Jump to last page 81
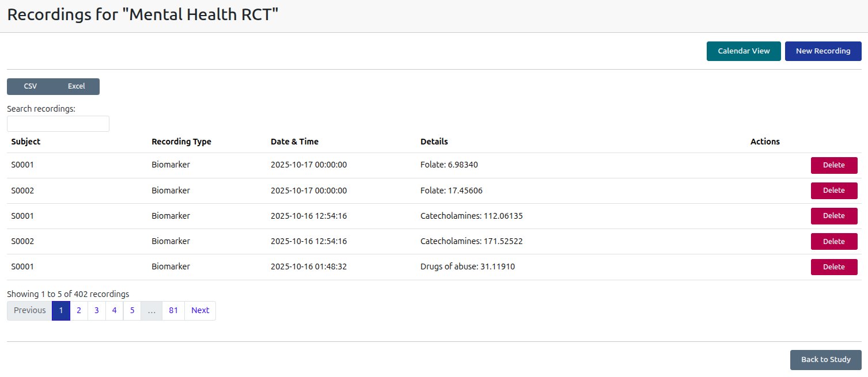Image resolution: width=868 pixels, height=377 pixels. tap(173, 310)
